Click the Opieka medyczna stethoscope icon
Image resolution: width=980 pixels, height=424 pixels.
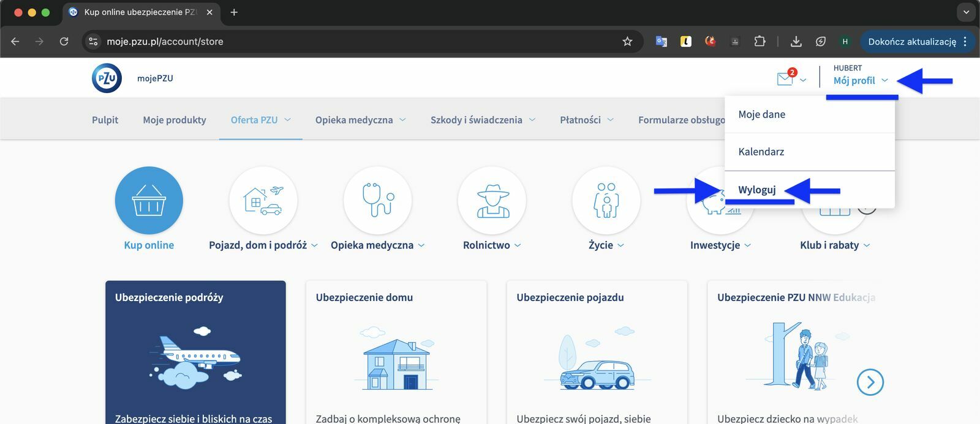[377, 200]
